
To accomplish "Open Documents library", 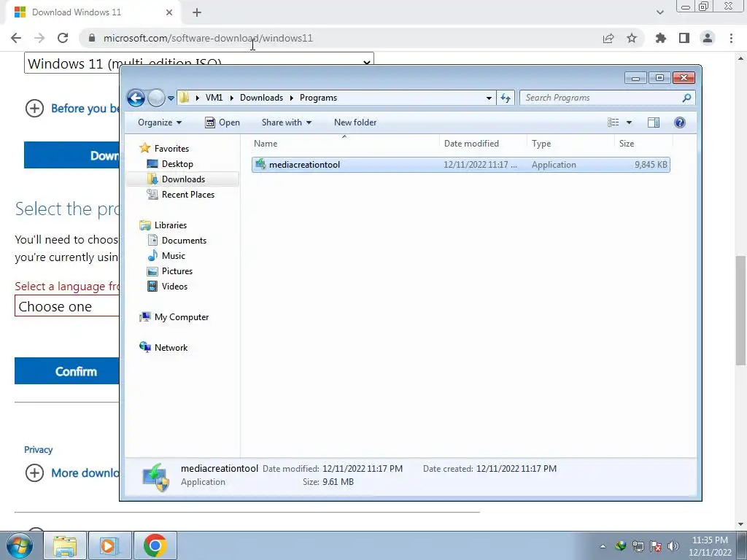I will pos(184,241).
